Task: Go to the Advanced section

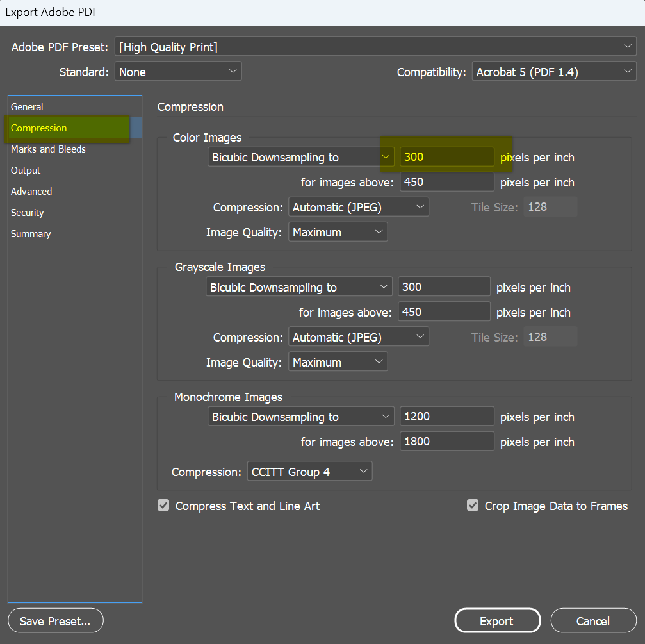Action: coord(31,192)
